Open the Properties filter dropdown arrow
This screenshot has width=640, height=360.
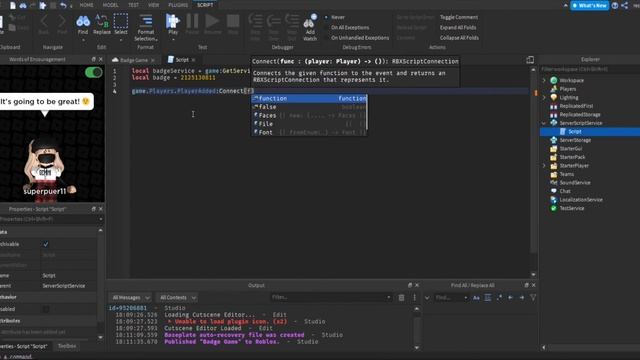[100, 219]
